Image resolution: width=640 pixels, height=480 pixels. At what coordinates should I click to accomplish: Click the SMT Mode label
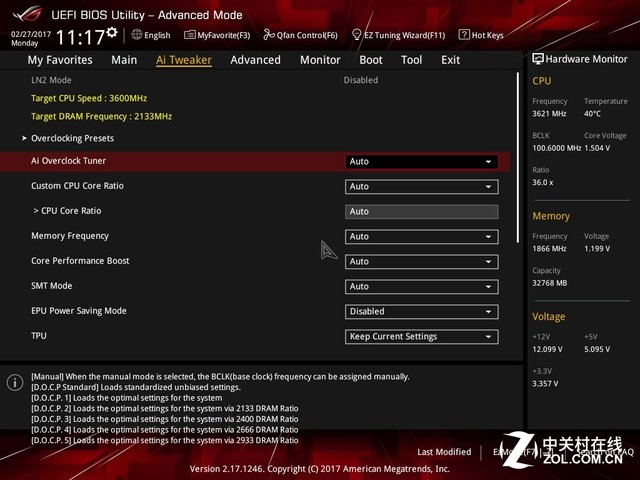pos(52,286)
